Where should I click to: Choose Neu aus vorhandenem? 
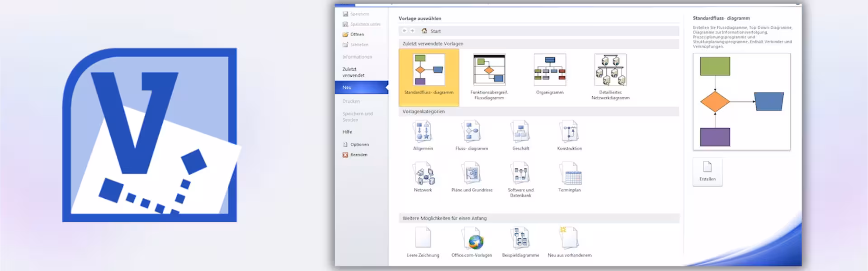(570, 243)
